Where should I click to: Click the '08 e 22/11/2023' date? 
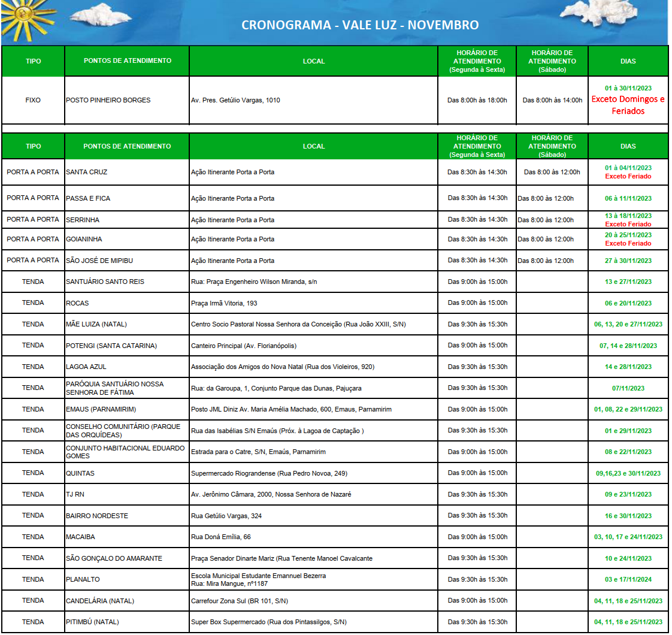pyautogui.click(x=628, y=452)
